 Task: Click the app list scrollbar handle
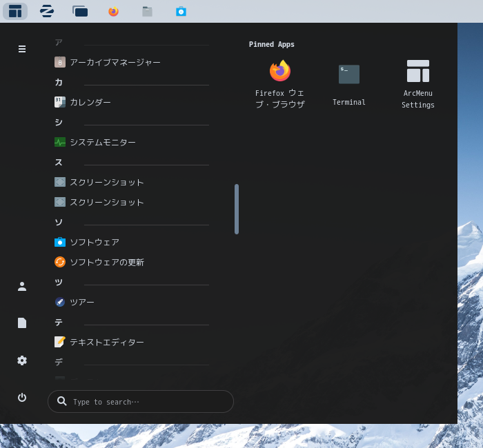click(237, 210)
